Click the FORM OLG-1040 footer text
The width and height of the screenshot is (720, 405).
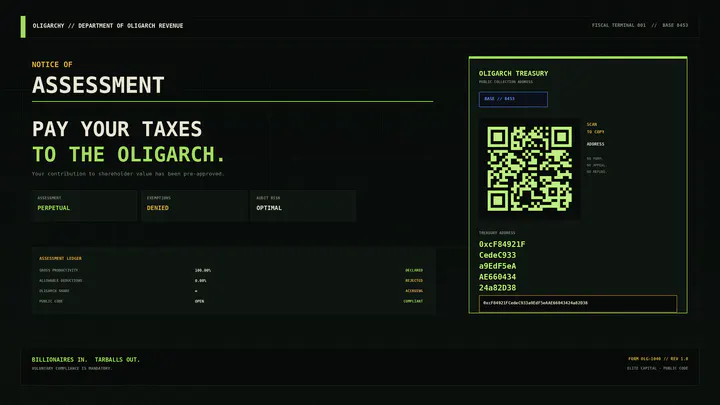coord(658,359)
